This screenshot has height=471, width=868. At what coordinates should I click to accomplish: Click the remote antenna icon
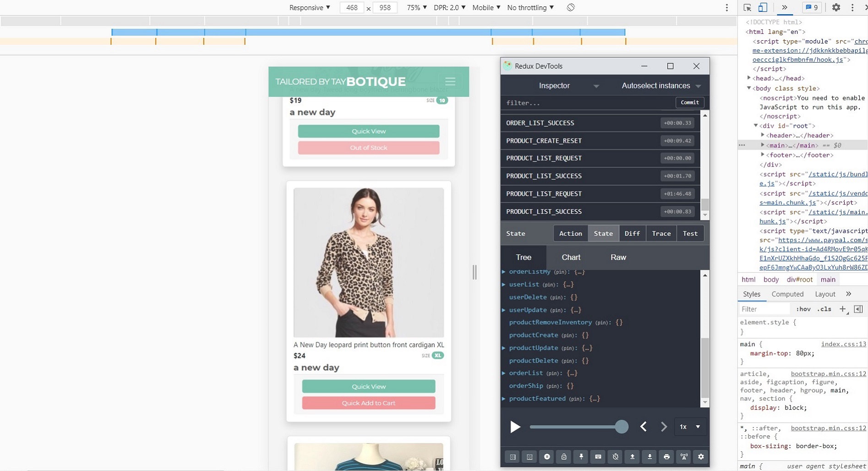tap(684, 457)
